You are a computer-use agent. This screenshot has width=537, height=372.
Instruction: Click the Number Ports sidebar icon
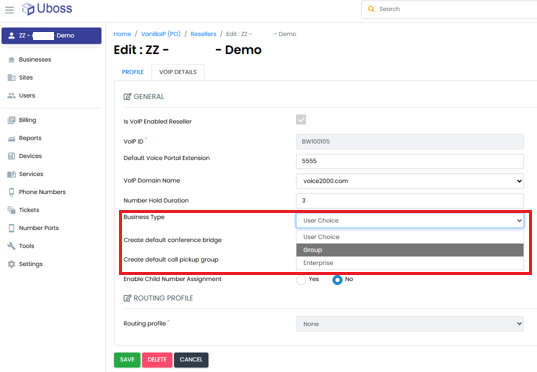(x=11, y=228)
